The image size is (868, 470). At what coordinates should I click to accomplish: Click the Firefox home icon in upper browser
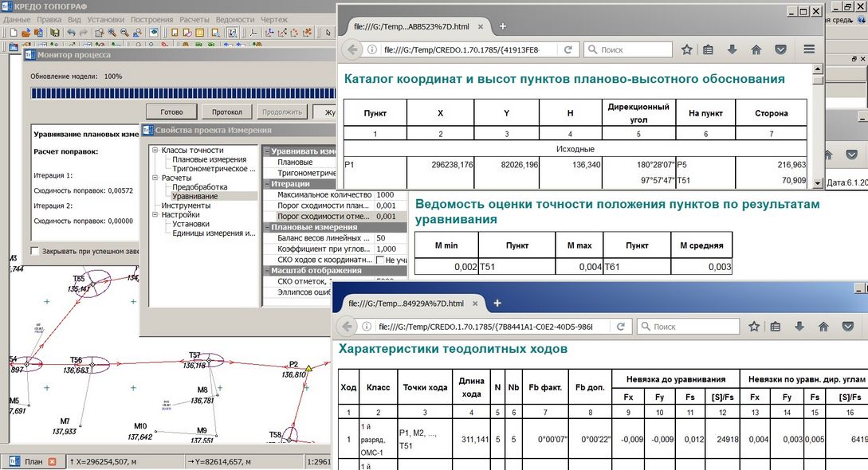(756, 49)
